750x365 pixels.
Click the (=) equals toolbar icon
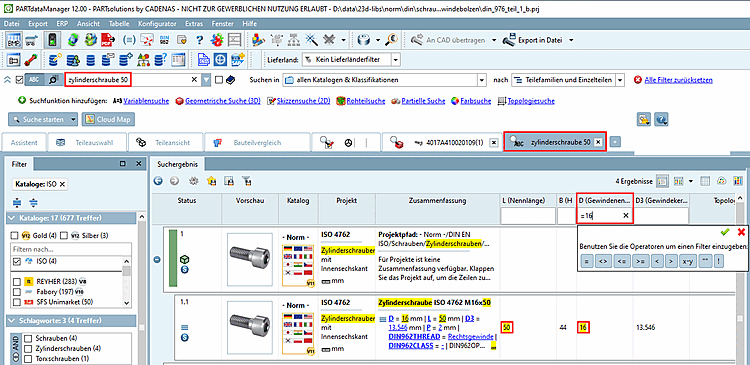129,40
